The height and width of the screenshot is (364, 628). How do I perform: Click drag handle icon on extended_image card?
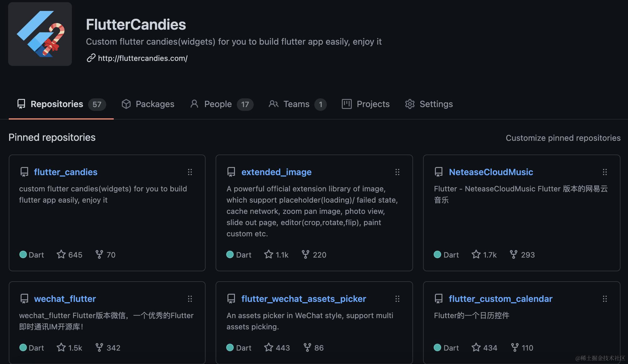point(397,172)
